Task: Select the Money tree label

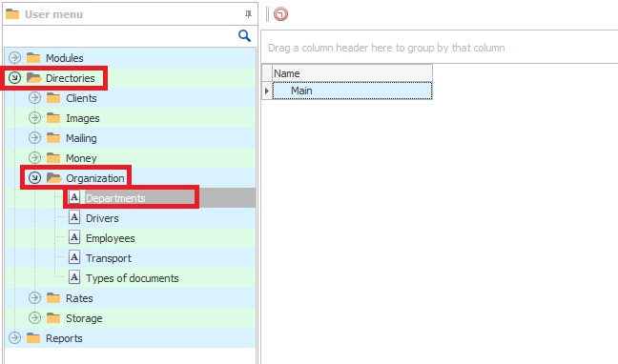Action: pyautogui.click(x=81, y=158)
